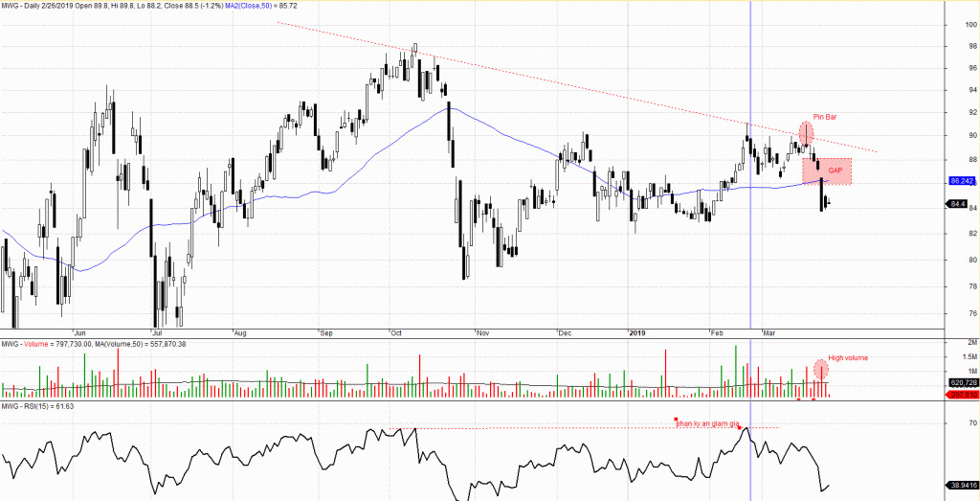Select the red High volume ellipse marker
The width and height of the screenshot is (980, 501).
[821, 367]
